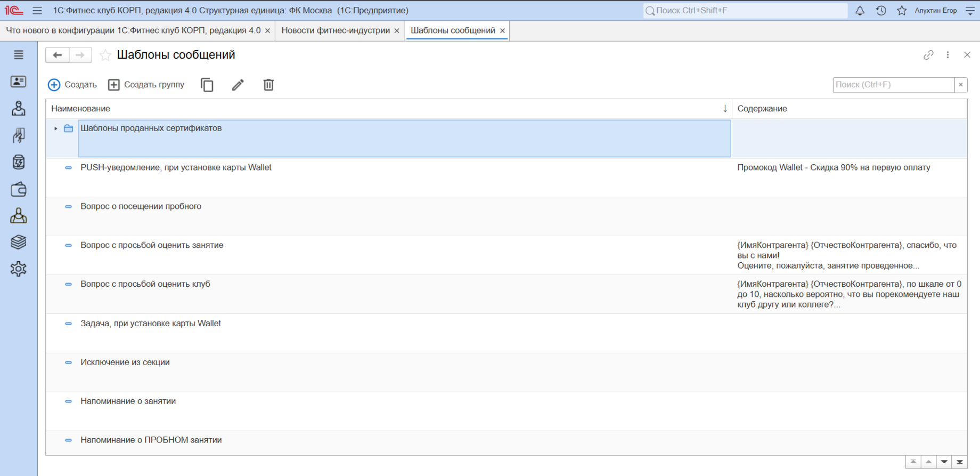Switch to Что нового в конфигурации tab
Viewport: 980px width, 476px height.
click(x=133, y=30)
